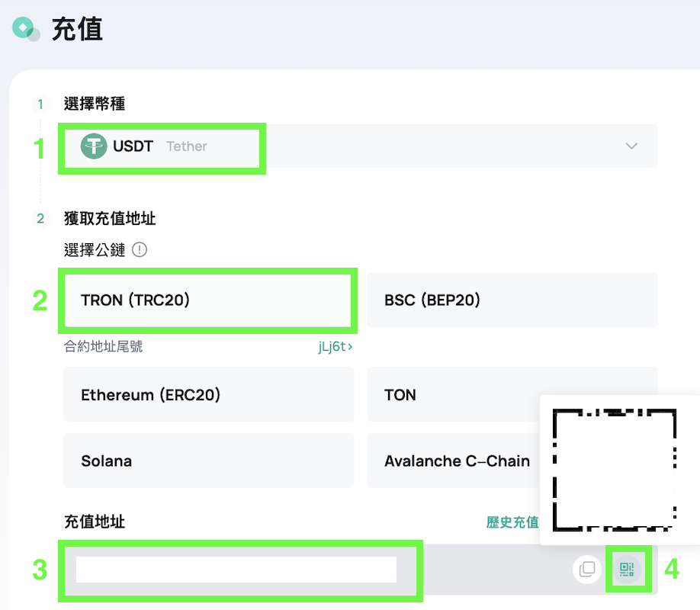
Task: Click step 2 獲取充值地址 heading
Action: click(110, 219)
